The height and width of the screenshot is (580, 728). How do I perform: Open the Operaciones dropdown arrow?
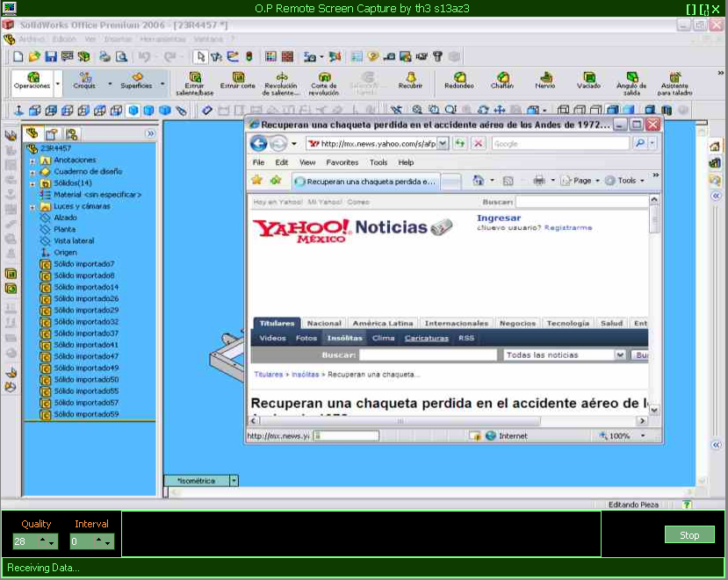point(58,84)
